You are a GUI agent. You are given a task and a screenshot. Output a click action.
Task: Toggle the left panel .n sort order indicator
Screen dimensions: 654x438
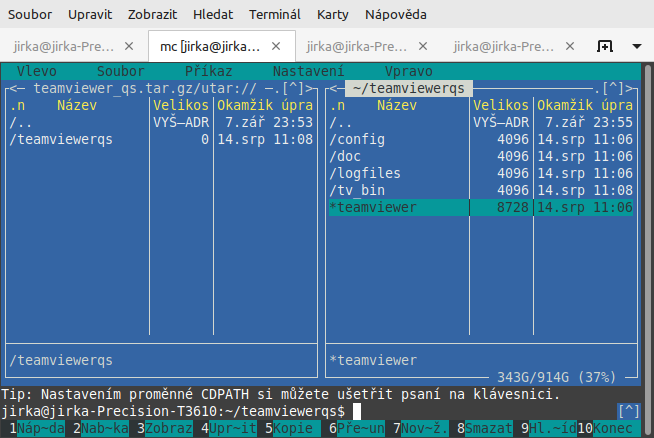point(17,105)
